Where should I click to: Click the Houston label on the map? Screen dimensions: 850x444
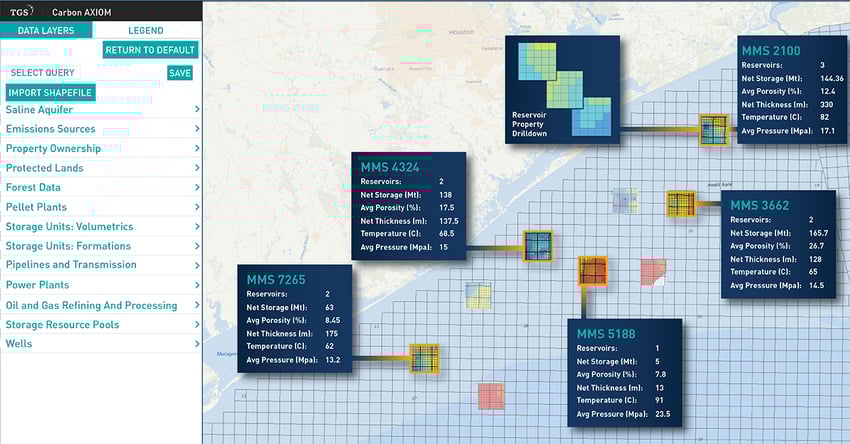pos(461,32)
